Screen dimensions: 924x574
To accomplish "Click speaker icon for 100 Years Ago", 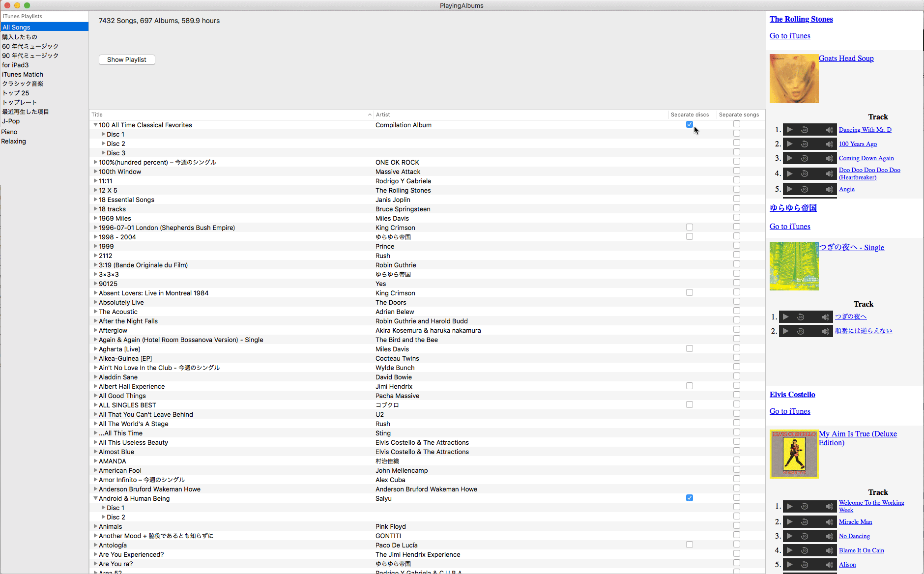I will pyautogui.click(x=830, y=144).
